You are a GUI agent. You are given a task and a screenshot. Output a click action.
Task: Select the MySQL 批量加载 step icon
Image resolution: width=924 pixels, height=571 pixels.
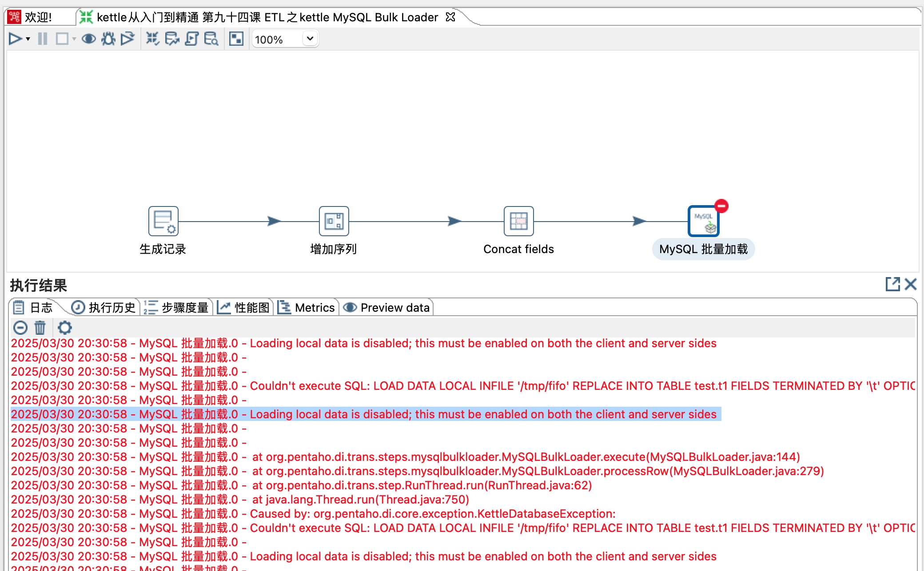tap(703, 221)
